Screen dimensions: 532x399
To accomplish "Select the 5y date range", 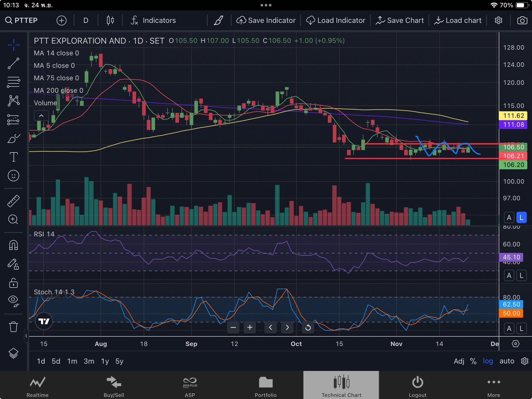I will [119, 361].
